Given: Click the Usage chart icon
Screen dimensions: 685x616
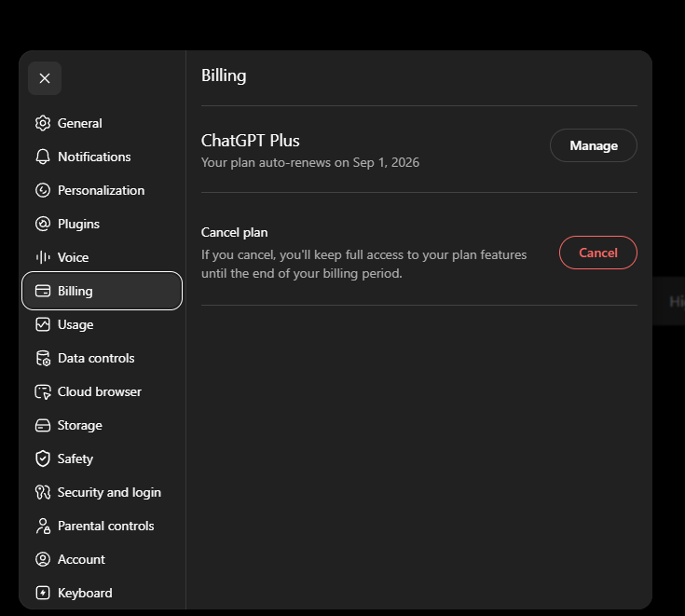Looking at the screenshot, I should coord(43,324).
